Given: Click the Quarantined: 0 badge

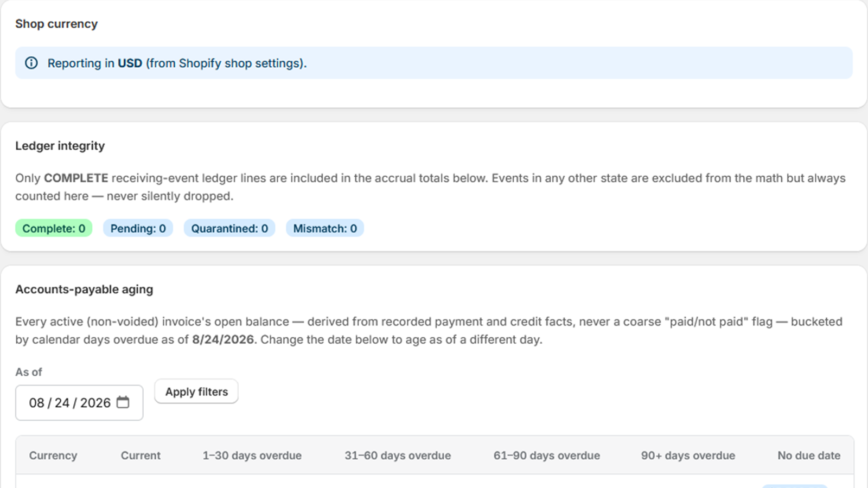Looking at the screenshot, I should [229, 228].
